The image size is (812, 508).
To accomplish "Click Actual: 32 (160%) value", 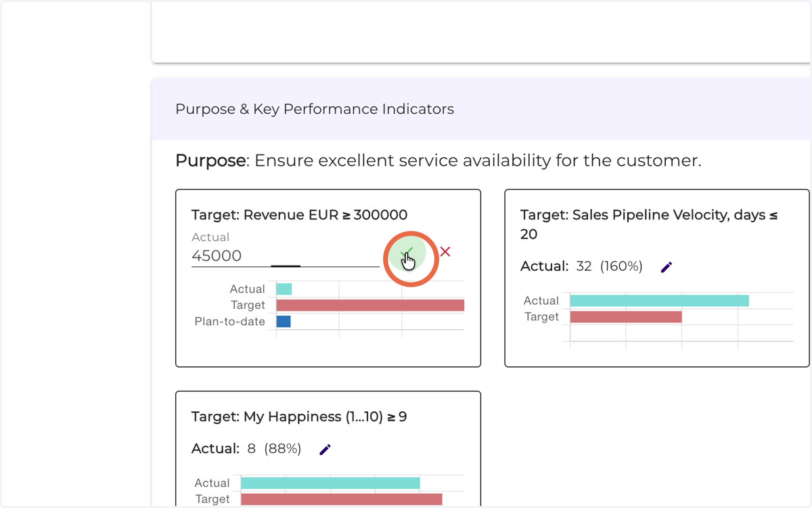I will pos(581,266).
